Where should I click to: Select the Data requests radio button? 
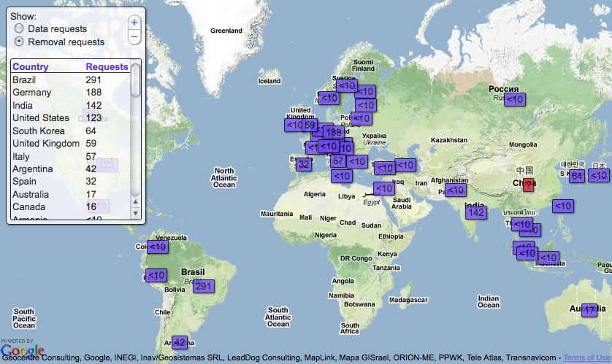[19, 29]
